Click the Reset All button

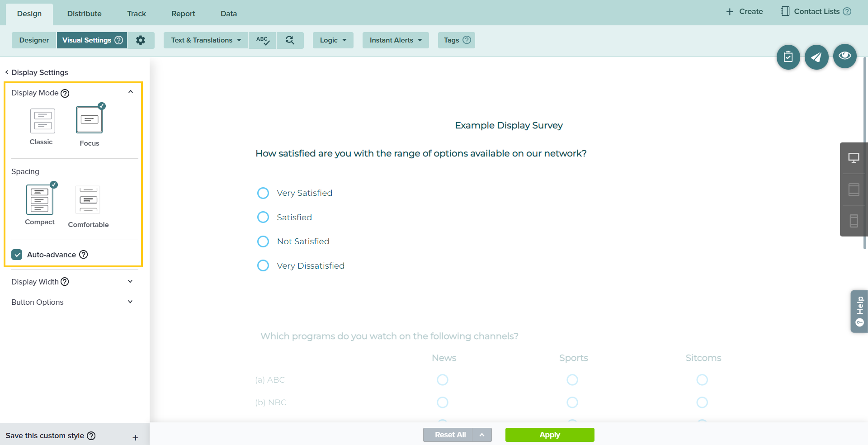coord(449,435)
